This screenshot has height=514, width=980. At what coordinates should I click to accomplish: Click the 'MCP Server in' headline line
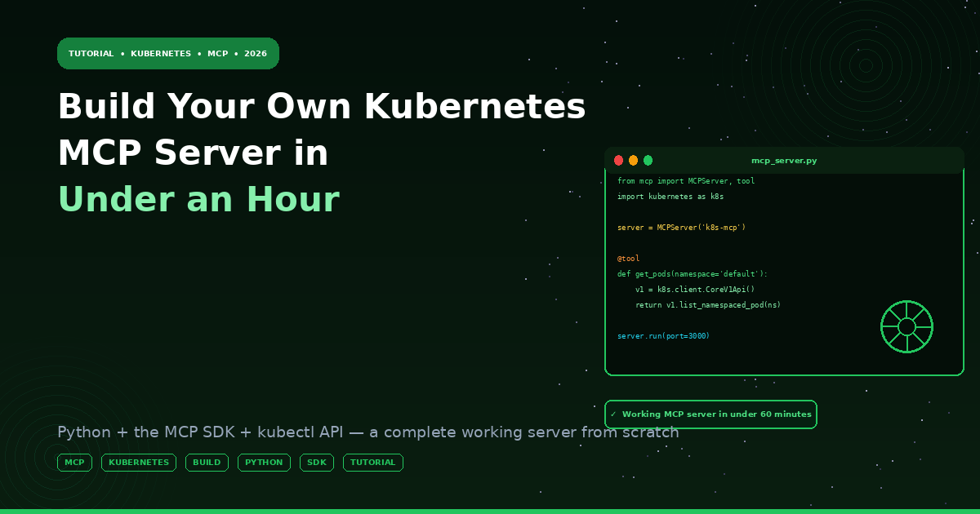(x=193, y=153)
